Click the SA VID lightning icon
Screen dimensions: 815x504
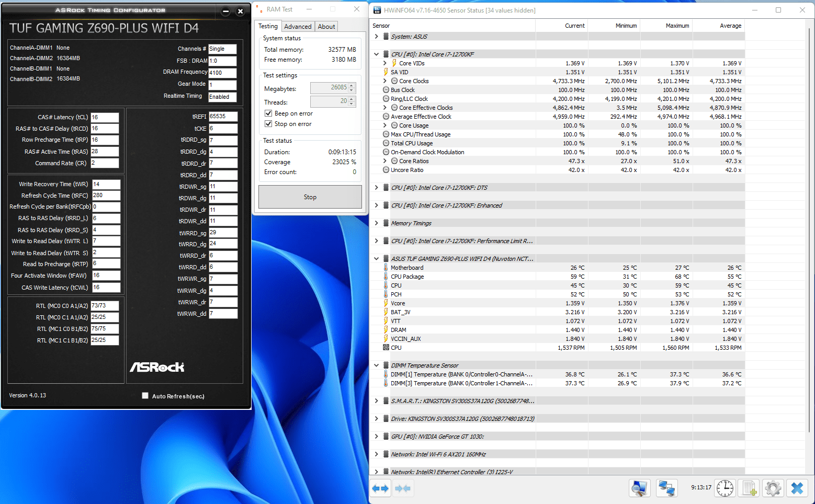coord(386,72)
